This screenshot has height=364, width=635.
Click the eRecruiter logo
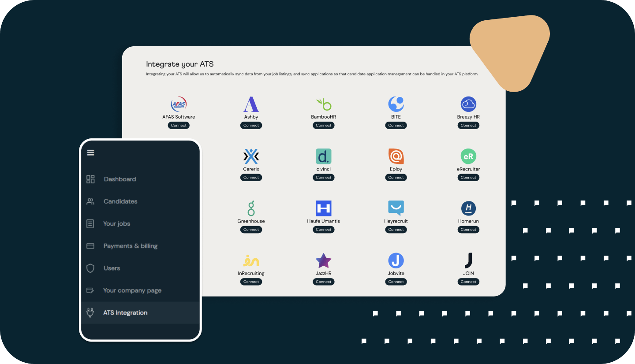pyautogui.click(x=468, y=156)
